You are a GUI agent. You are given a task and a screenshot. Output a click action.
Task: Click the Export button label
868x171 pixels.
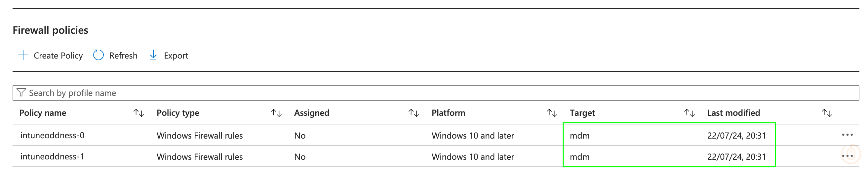[176, 56]
